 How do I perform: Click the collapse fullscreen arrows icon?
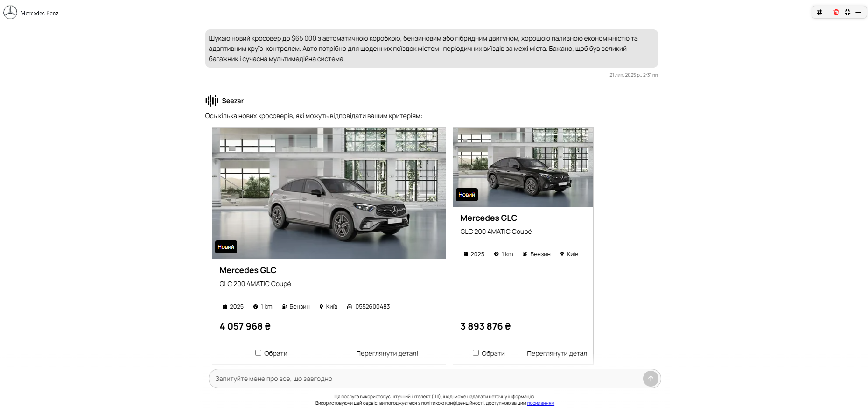click(x=847, y=12)
